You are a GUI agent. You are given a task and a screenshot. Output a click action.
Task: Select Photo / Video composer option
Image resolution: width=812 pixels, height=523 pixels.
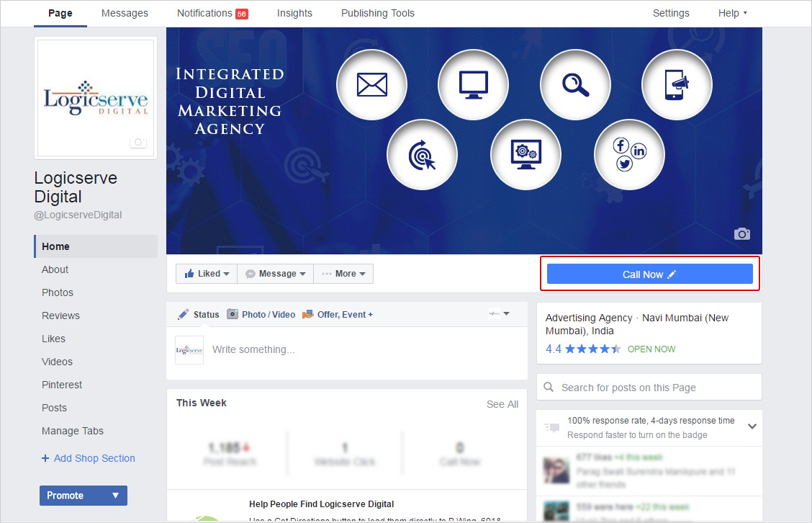pos(269,315)
